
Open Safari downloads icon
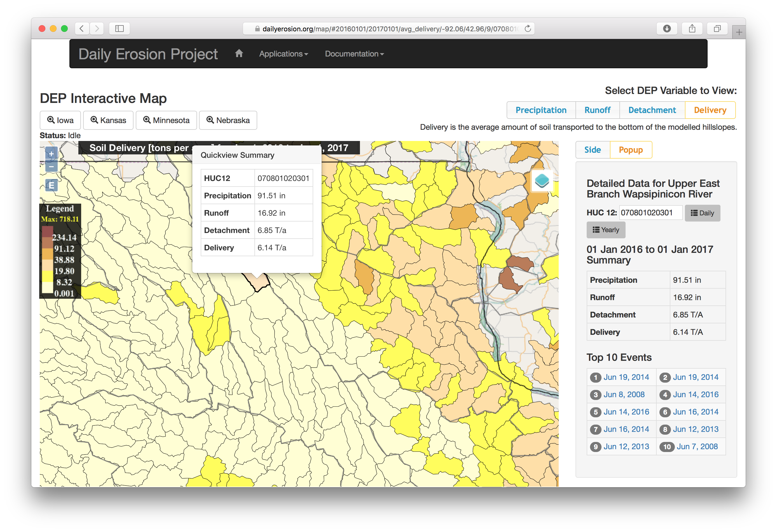point(667,29)
